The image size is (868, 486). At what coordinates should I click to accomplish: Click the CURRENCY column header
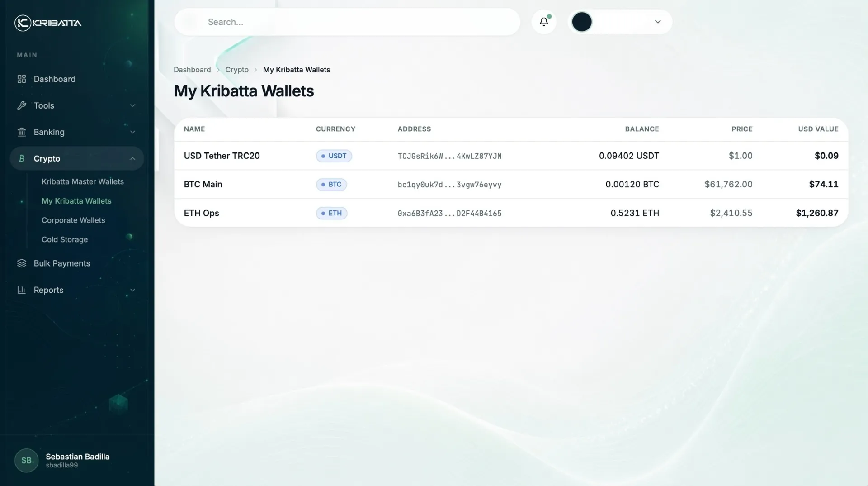(x=335, y=129)
